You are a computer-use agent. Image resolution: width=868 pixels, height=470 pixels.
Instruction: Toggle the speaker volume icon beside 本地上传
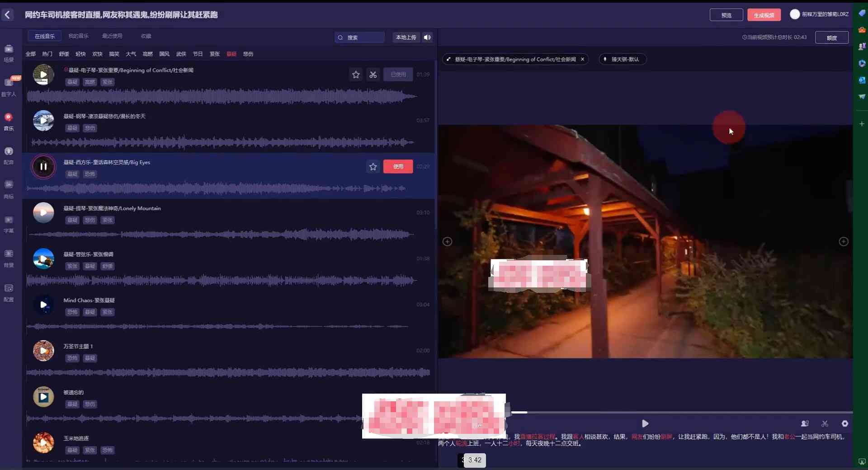pyautogui.click(x=427, y=37)
